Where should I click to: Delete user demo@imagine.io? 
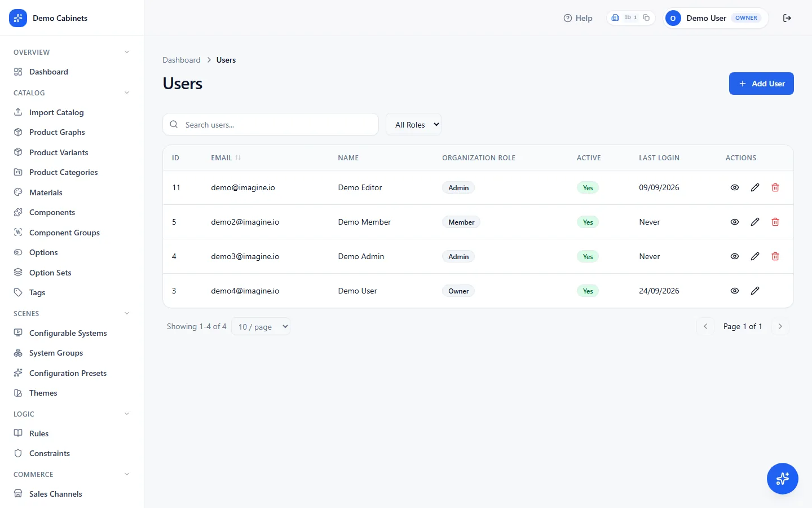click(775, 187)
